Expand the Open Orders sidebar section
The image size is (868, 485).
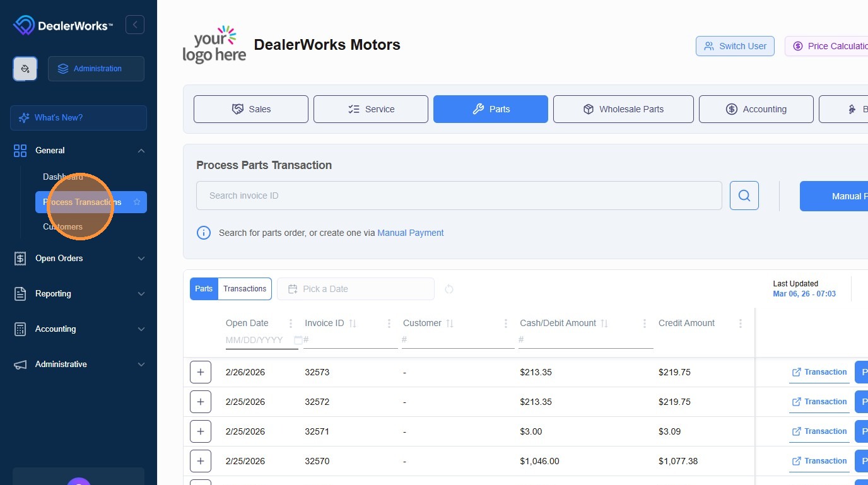79,258
